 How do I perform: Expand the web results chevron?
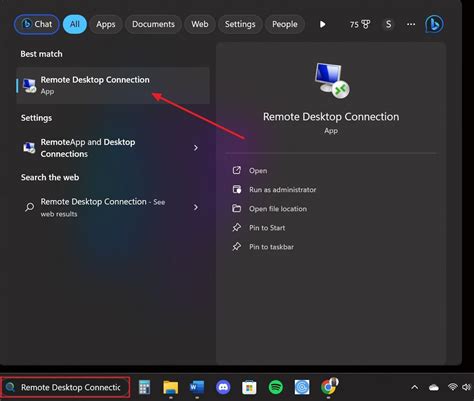tap(196, 207)
